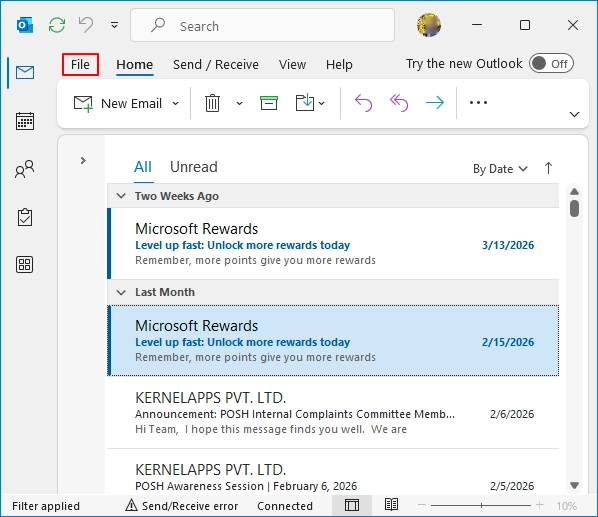This screenshot has height=517, width=598.
Task: Expand the ribbon display options chevron
Action: point(574,114)
